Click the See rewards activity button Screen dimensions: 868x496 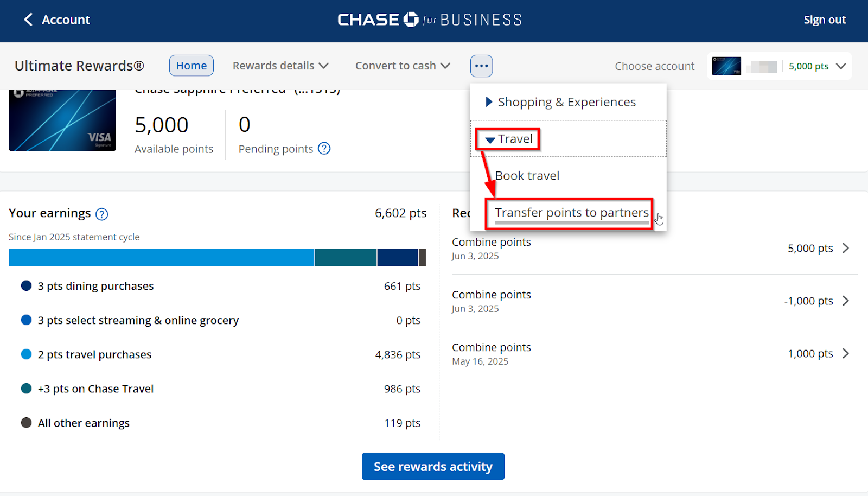pyautogui.click(x=433, y=466)
